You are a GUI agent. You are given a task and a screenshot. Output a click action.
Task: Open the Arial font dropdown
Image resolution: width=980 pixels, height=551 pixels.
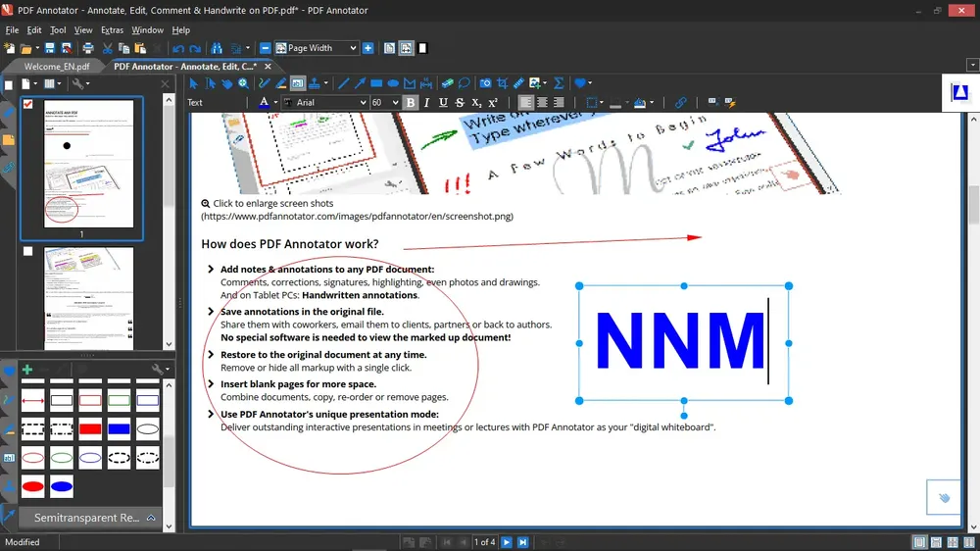coord(325,103)
